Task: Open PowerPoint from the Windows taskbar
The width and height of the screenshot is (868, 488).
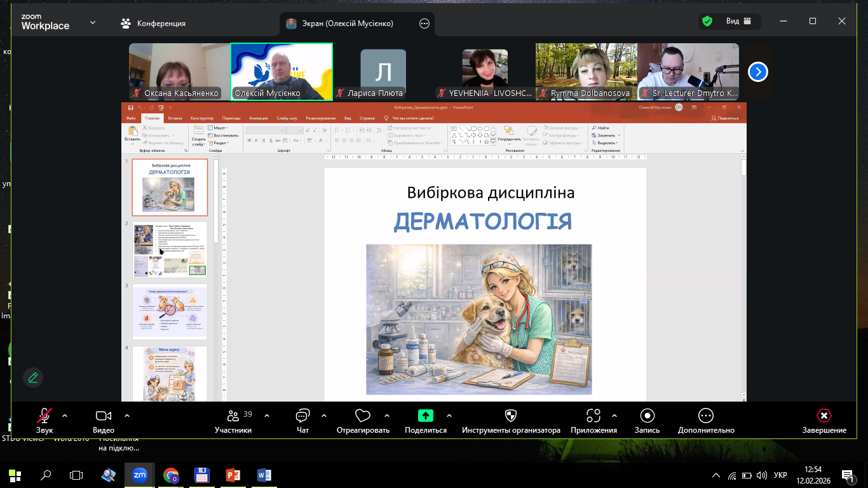Action: pos(233,475)
